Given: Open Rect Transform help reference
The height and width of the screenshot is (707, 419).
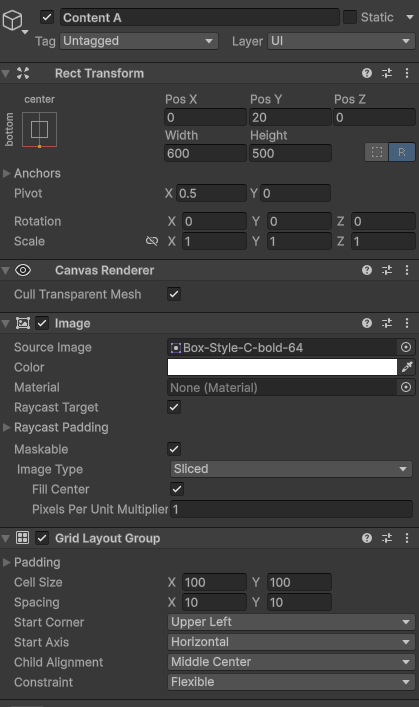Looking at the screenshot, I should tap(367, 73).
